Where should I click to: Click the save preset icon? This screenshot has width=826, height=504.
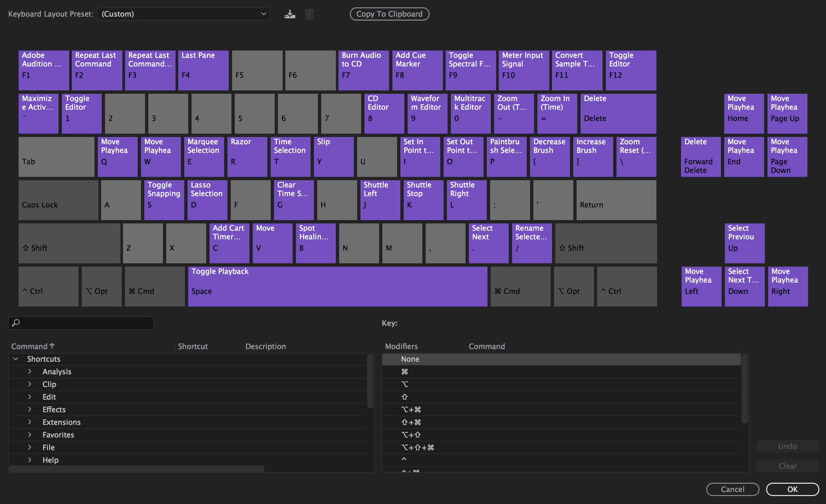[290, 14]
